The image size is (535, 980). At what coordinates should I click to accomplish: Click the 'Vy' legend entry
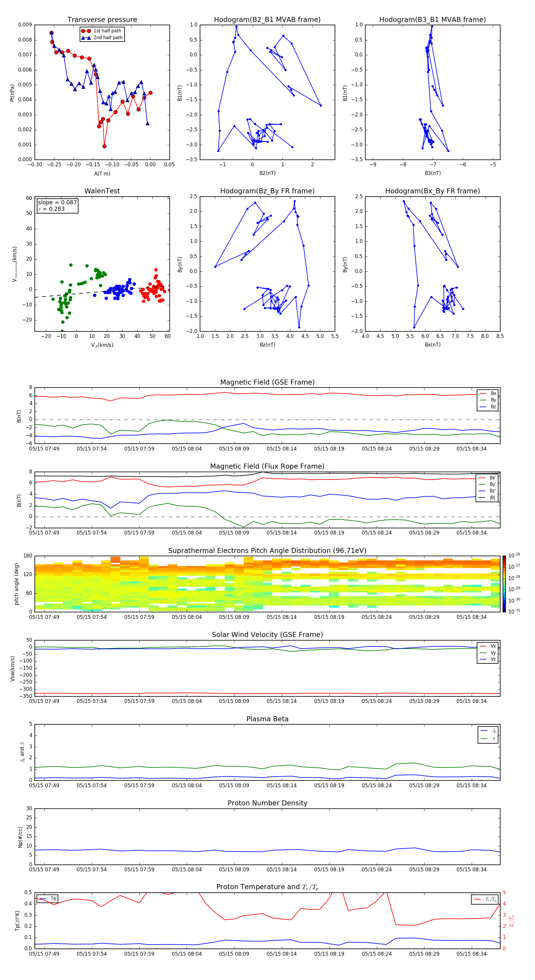[488, 653]
